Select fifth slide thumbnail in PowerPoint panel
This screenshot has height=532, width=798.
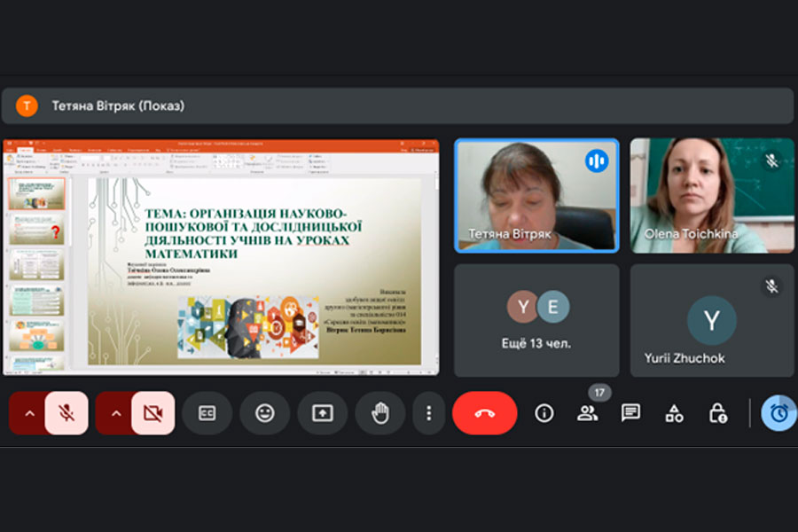[36, 335]
